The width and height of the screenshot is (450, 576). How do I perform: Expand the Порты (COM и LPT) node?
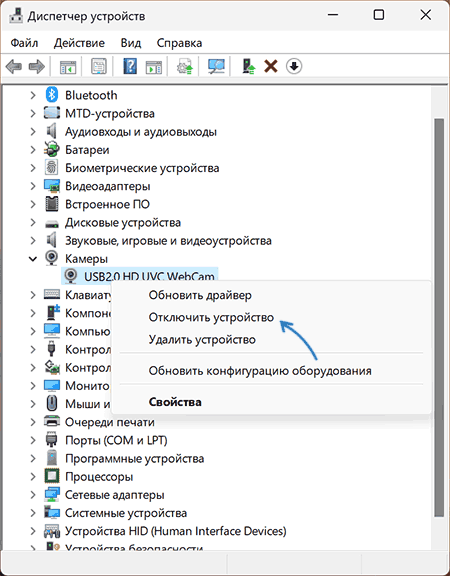click(33, 440)
